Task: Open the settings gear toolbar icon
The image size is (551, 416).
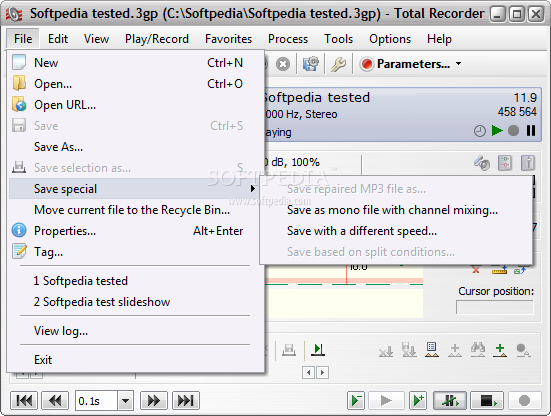Action: point(311,64)
